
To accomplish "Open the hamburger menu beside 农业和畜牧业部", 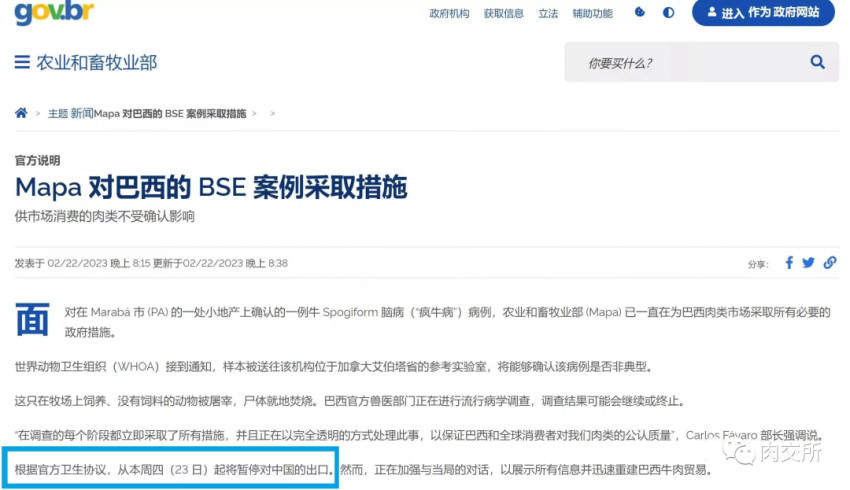I will (22, 62).
